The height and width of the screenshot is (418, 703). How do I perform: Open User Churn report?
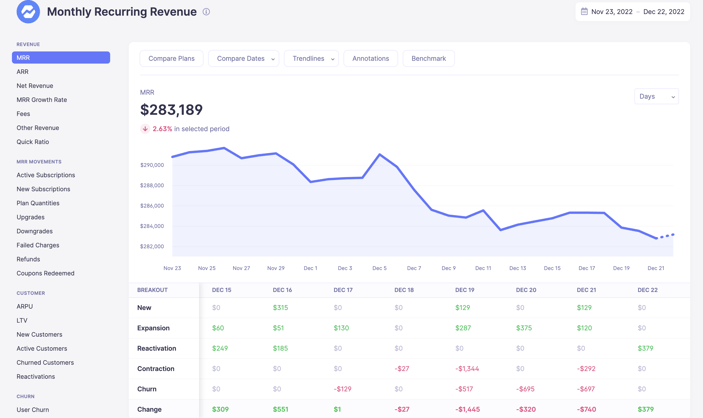tap(33, 409)
